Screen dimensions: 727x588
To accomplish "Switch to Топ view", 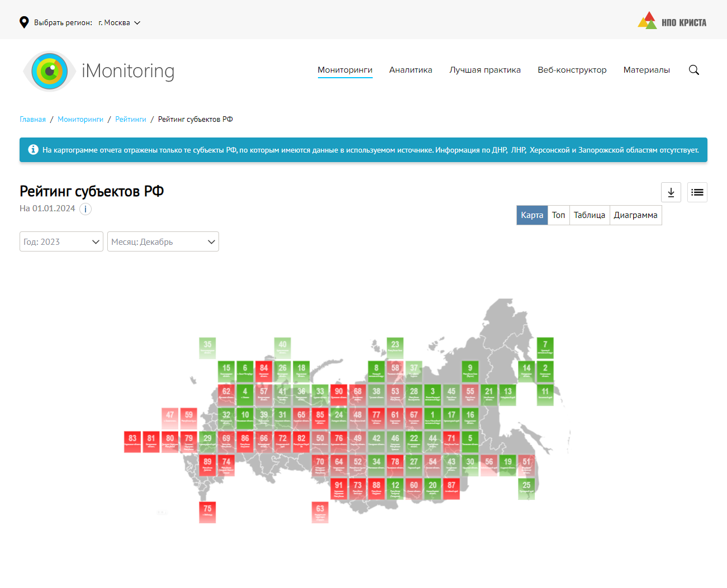I will (x=558, y=215).
